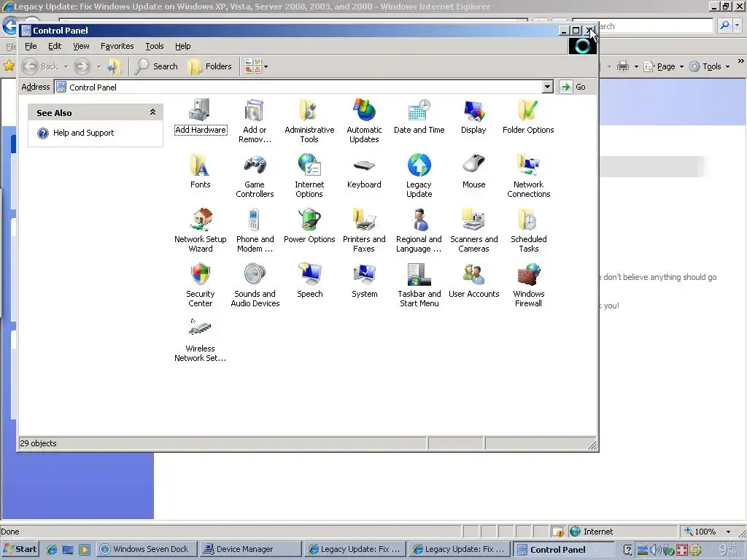Image resolution: width=747 pixels, height=560 pixels.
Task: Open the Help menu
Action: pyautogui.click(x=183, y=46)
